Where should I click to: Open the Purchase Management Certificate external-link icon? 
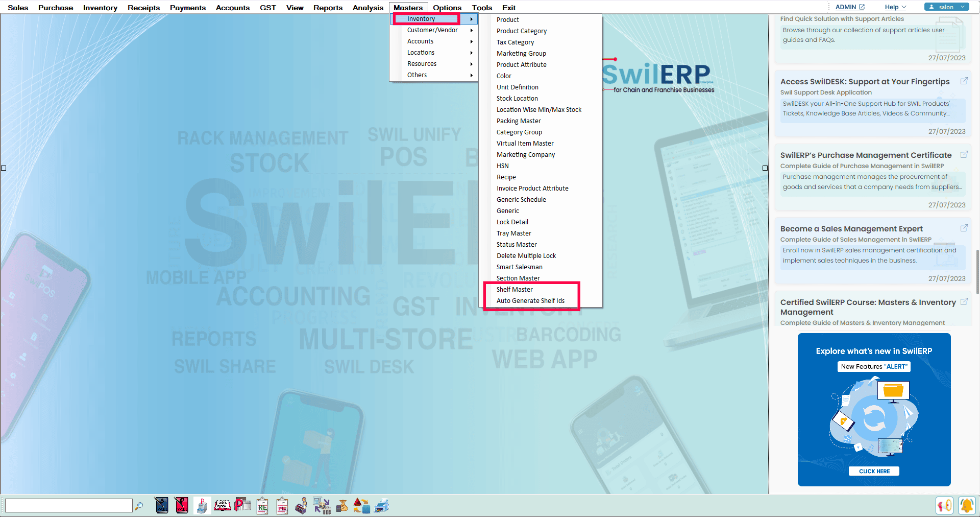[964, 154]
